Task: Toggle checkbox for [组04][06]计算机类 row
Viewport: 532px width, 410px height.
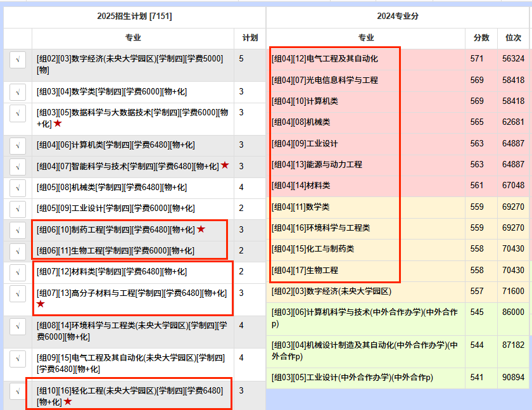Action: coord(18,146)
